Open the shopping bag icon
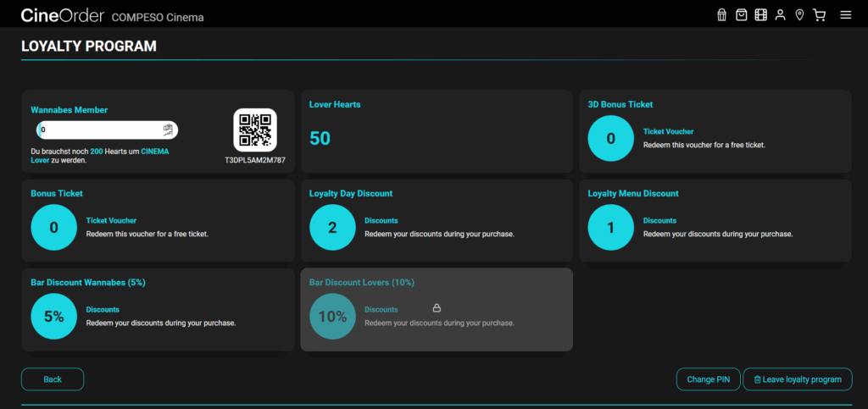The image size is (868, 409). (741, 15)
